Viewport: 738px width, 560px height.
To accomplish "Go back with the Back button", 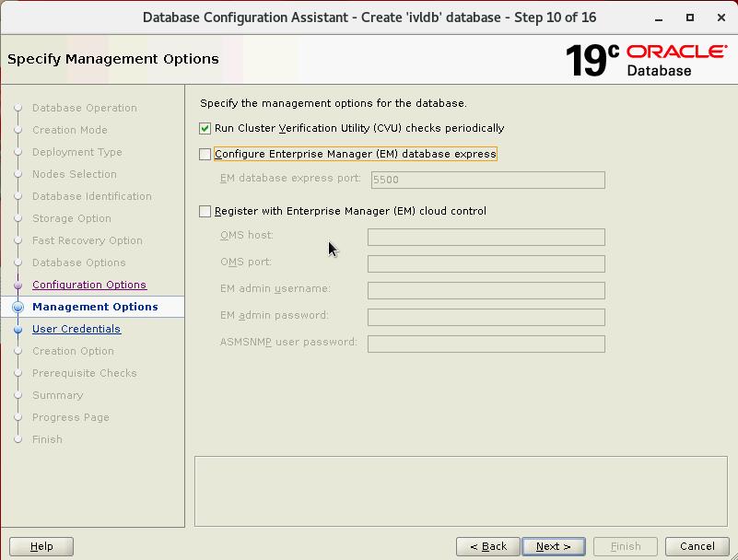I will [487, 546].
